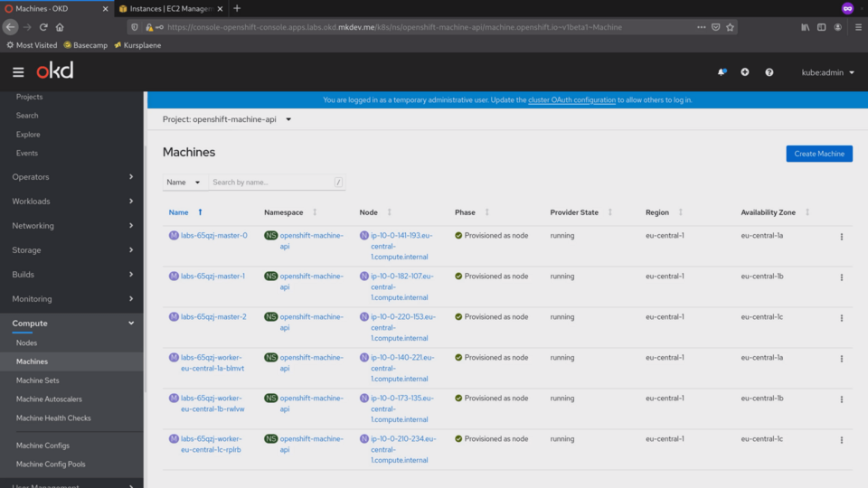
Task: Open node ip-10-0-141-193 link
Action: pyautogui.click(x=401, y=246)
